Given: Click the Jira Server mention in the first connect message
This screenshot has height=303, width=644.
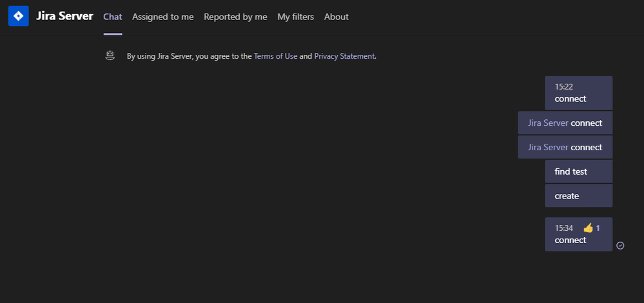Looking at the screenshot, I should 548,122.
